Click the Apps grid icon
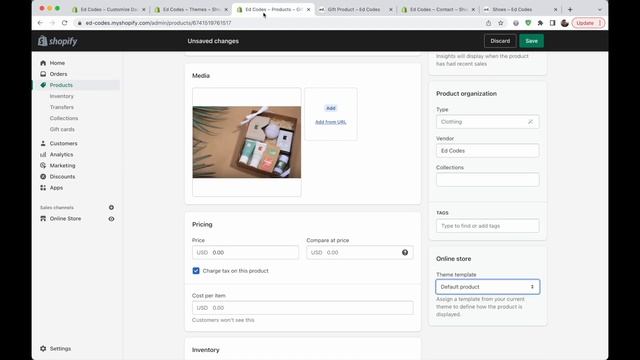This screenshot has height=360, width=640. tap(43, 188)
